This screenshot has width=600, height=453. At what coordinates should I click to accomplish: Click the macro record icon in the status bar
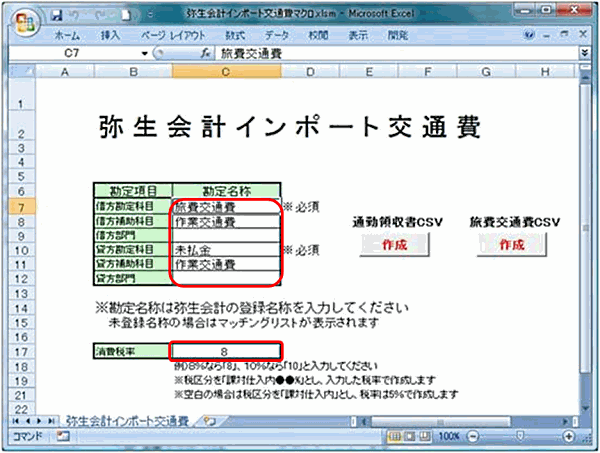point(62,436)
